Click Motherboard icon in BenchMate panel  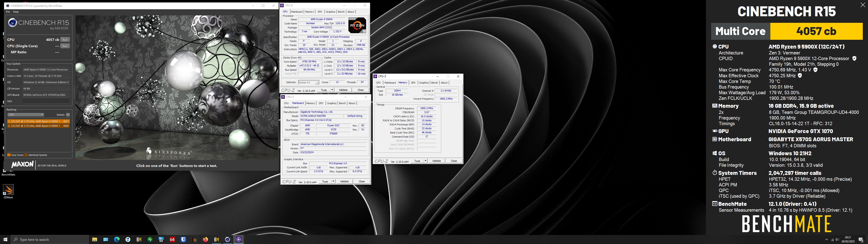tap(715, 139)
